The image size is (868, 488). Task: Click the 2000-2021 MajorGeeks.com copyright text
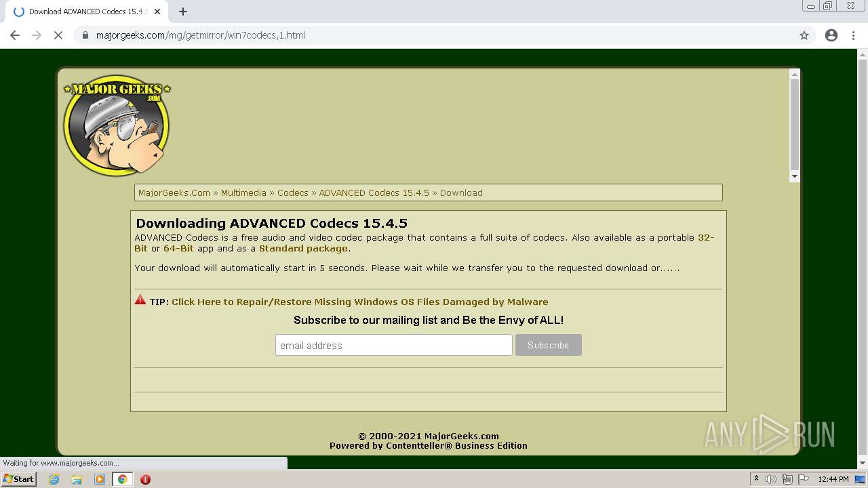pos(429,436)
